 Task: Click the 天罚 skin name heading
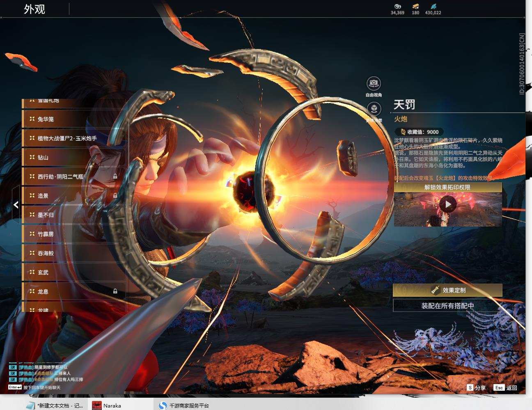coord(404,105)
